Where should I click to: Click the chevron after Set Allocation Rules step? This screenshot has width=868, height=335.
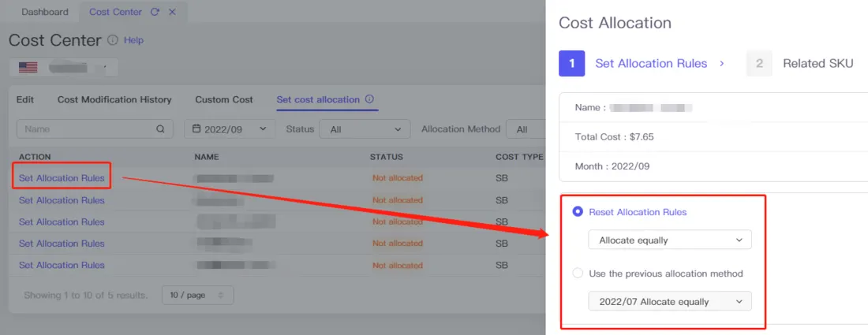tap(721, 64)
